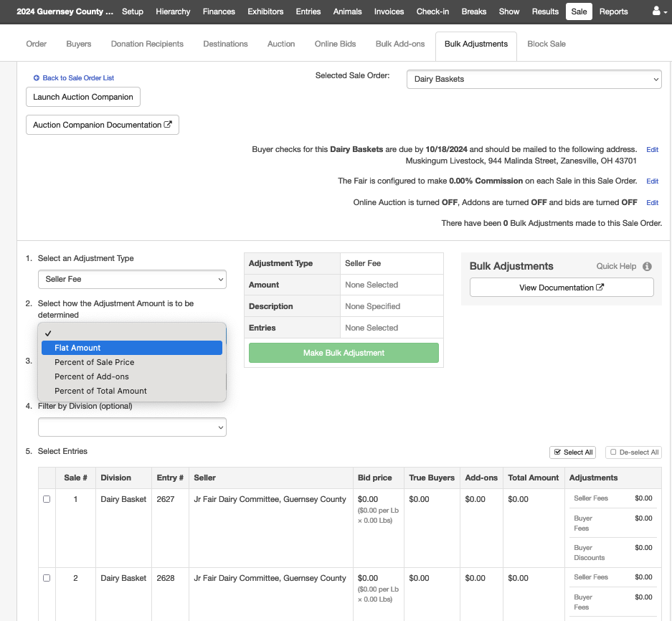This screenshot has width=672, height=621.
Task: Open Reports in the top navigation
Action: [x=614, y=11]
